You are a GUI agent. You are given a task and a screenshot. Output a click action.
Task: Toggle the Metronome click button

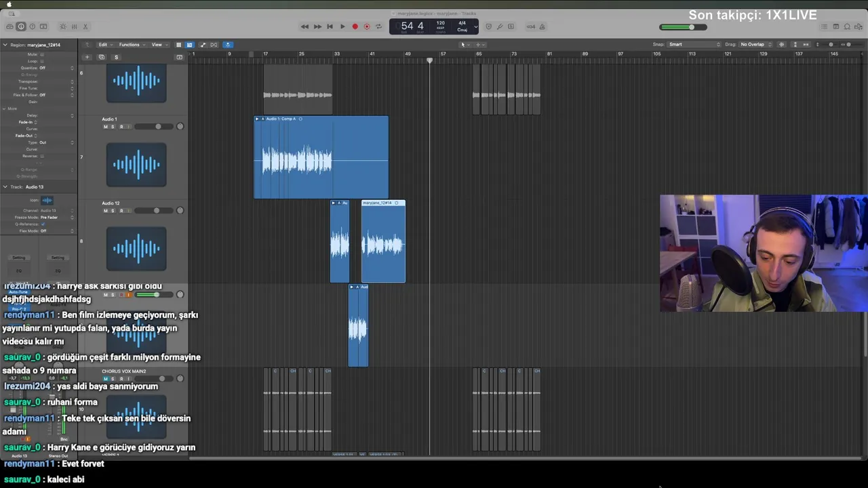pyautogui.click(x=542, y=26)
